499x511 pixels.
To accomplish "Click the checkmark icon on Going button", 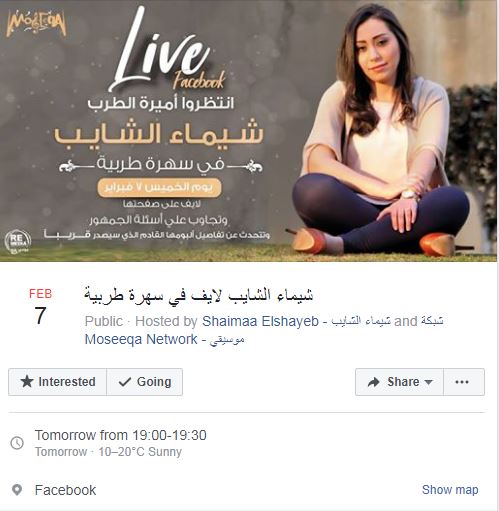I will coord(125,382).
